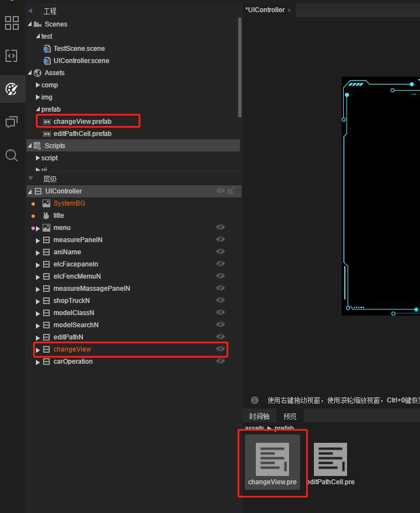Collapse the Scenes folder

point(30,24)
